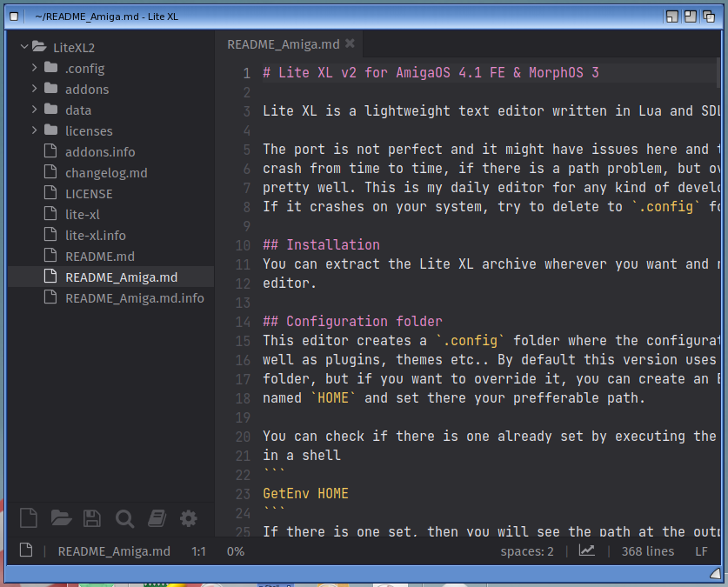The image size is (728, 587).
Task: Close the README_Amiga.md tab
Action: click(x=350, y=43)
